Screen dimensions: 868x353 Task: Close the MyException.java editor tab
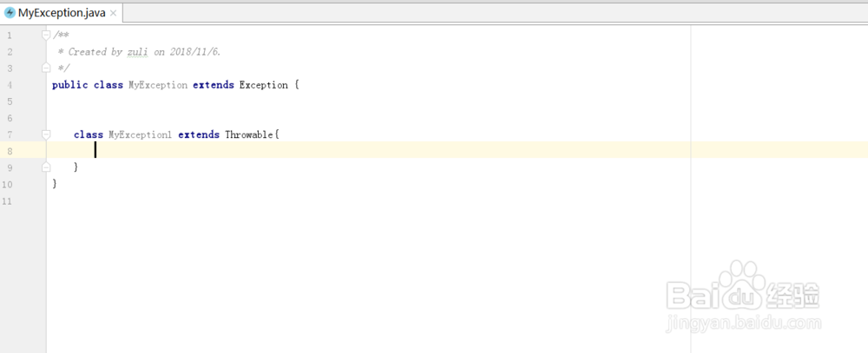point(114,14)
